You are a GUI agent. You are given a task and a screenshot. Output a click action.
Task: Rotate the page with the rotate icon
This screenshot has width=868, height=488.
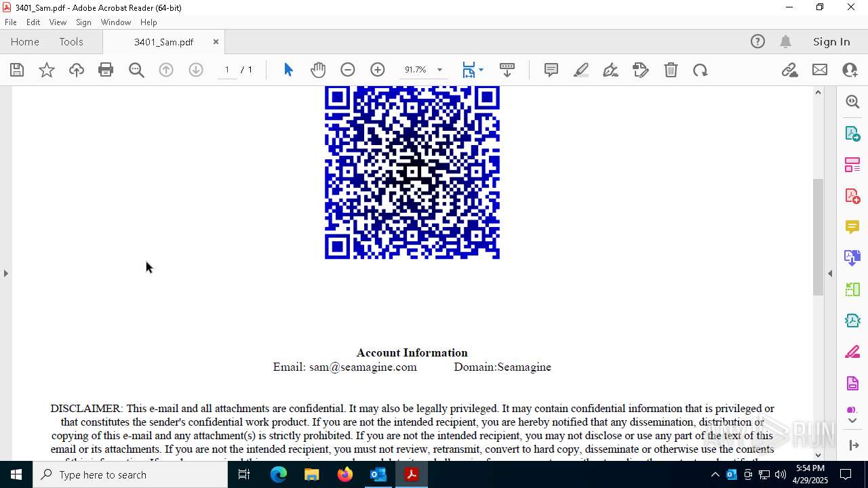click(x=701, y=70)
